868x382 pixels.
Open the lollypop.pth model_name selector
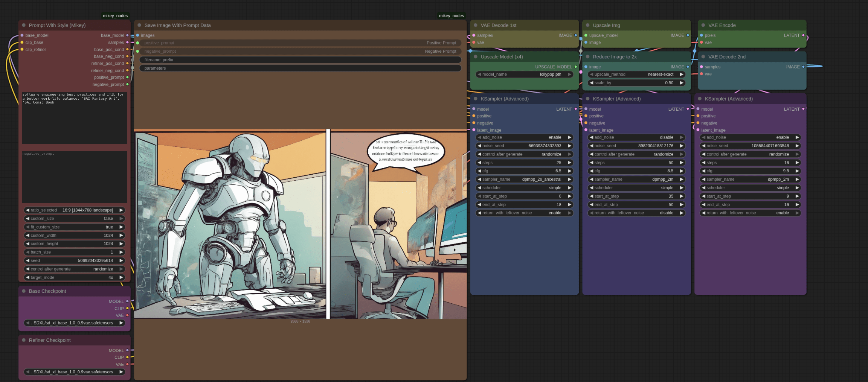(x=524, y=75)
